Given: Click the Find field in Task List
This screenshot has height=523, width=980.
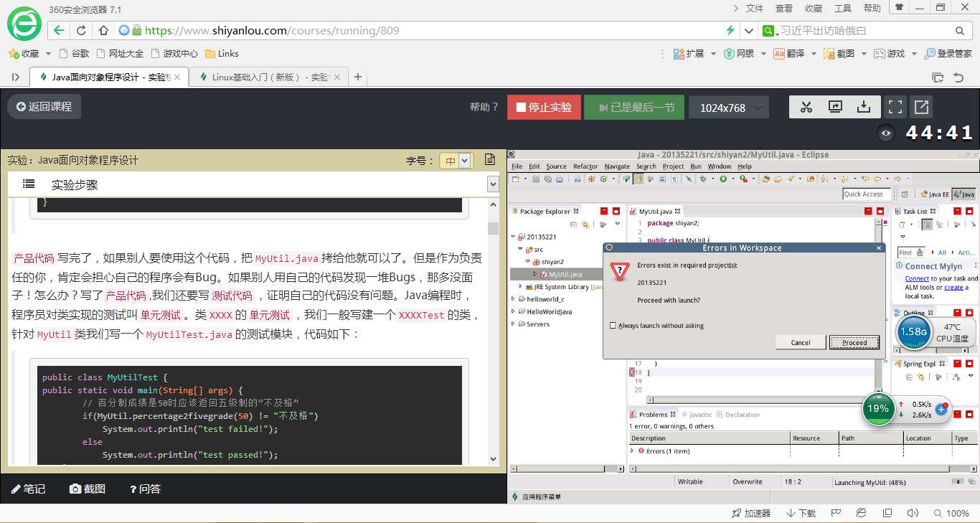Looking at the screenshot, I should 911,253.
